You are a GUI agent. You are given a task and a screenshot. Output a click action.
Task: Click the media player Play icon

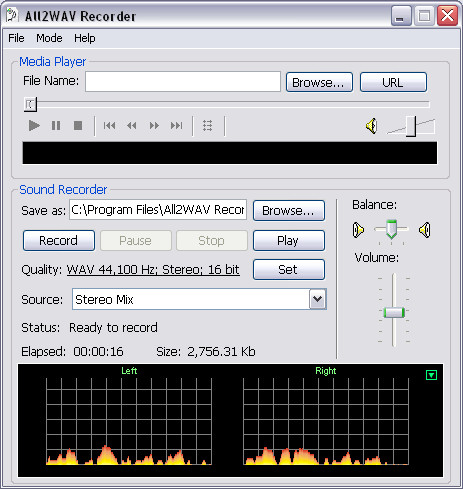point(34,126)
